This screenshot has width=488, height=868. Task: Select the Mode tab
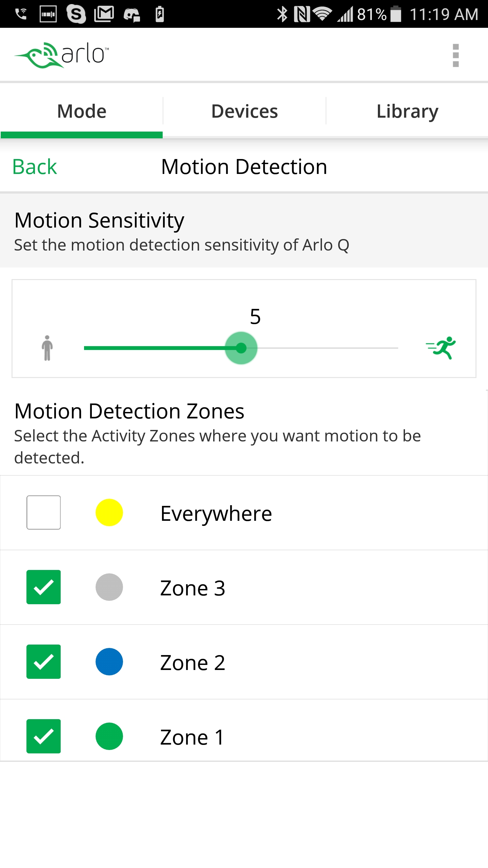pos(82,111)
